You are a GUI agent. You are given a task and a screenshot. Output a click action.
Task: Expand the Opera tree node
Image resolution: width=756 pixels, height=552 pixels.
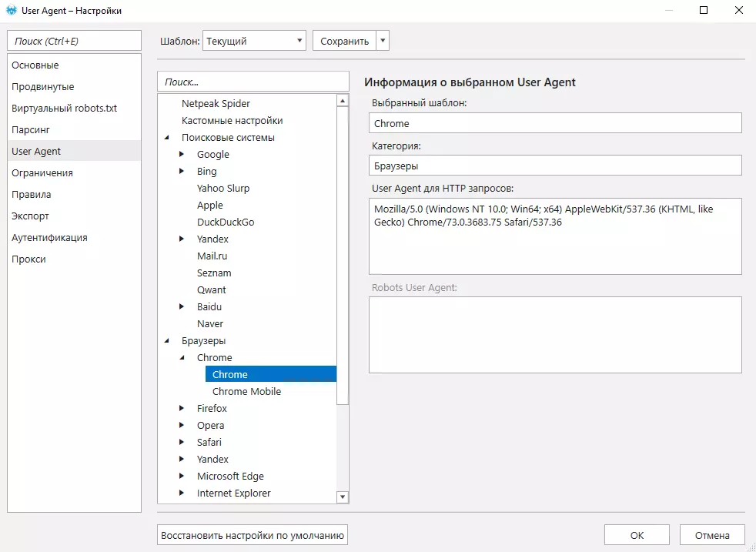[182, 425]
